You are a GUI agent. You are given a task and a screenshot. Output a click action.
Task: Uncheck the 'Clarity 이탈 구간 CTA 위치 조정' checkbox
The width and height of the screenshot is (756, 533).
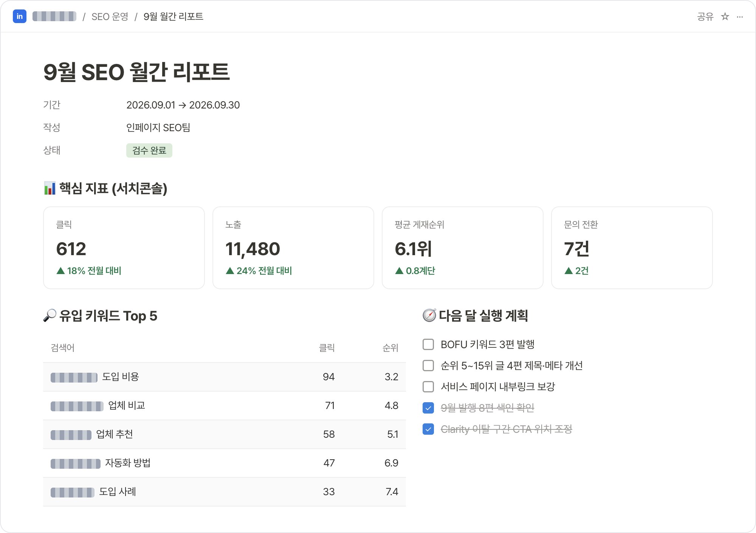428,429
